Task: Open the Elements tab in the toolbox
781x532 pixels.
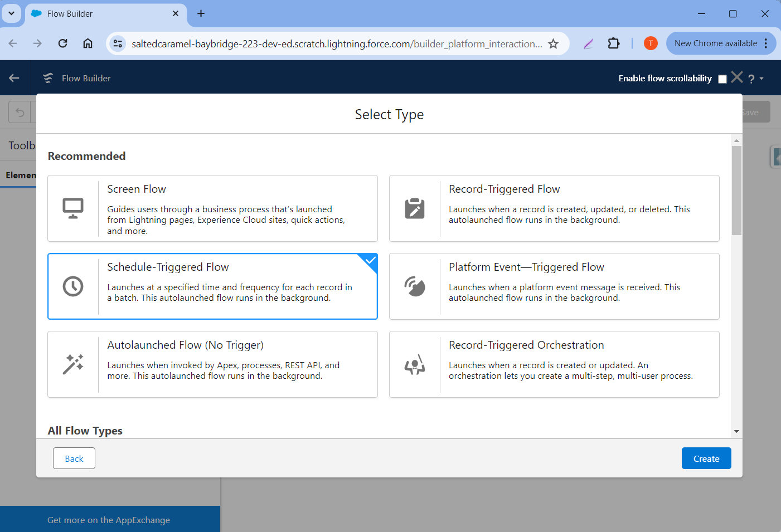Action: pos(21,175)
